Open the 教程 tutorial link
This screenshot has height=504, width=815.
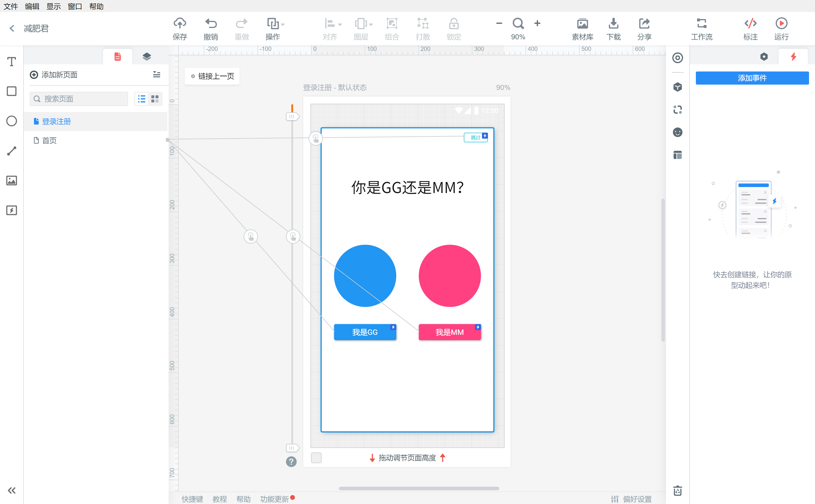[220, 499]
